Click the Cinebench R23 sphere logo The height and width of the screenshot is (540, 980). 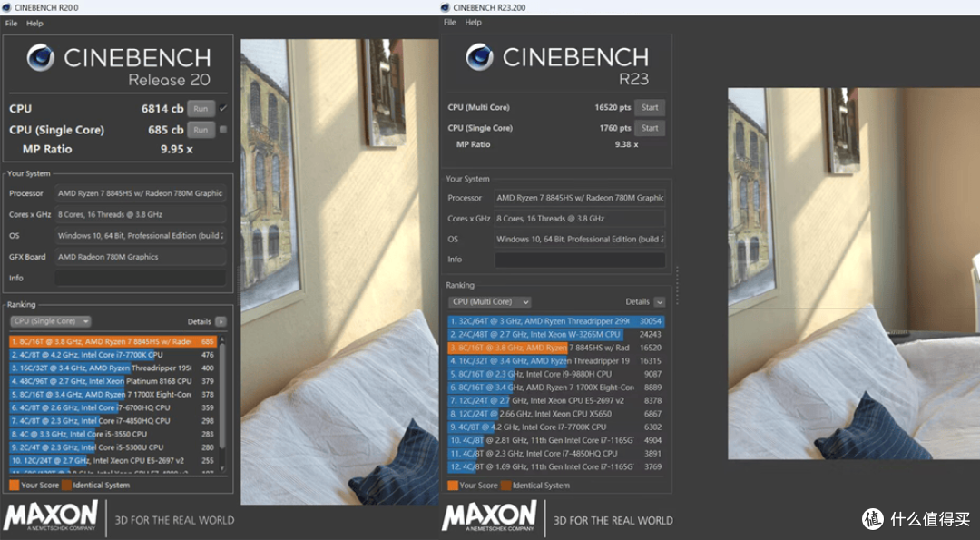coord(479,57)
